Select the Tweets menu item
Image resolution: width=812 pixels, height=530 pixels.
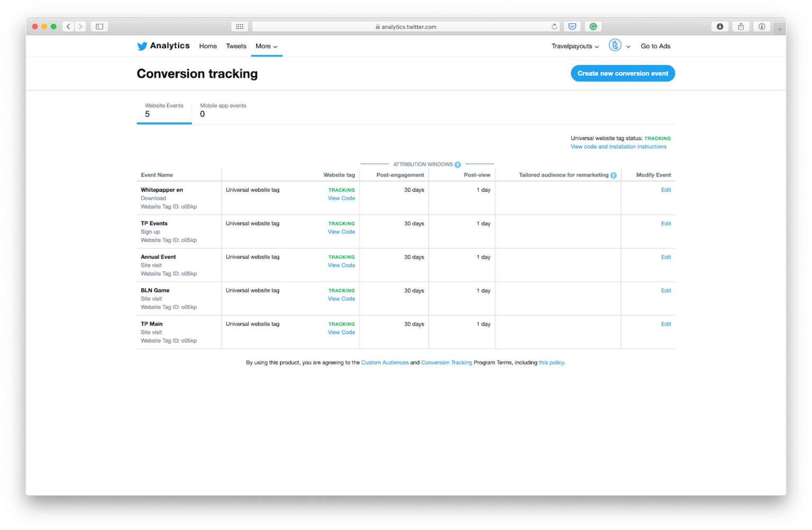(x=236, y=46)
